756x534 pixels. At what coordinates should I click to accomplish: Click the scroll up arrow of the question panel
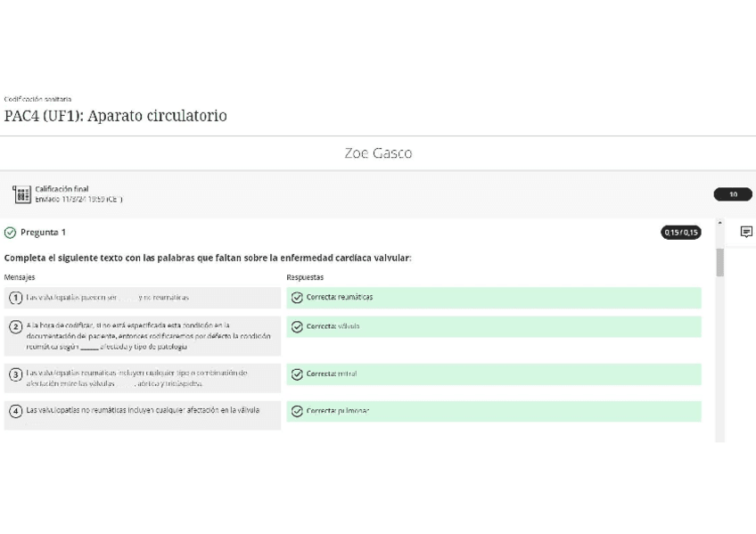tap(719, 224)
